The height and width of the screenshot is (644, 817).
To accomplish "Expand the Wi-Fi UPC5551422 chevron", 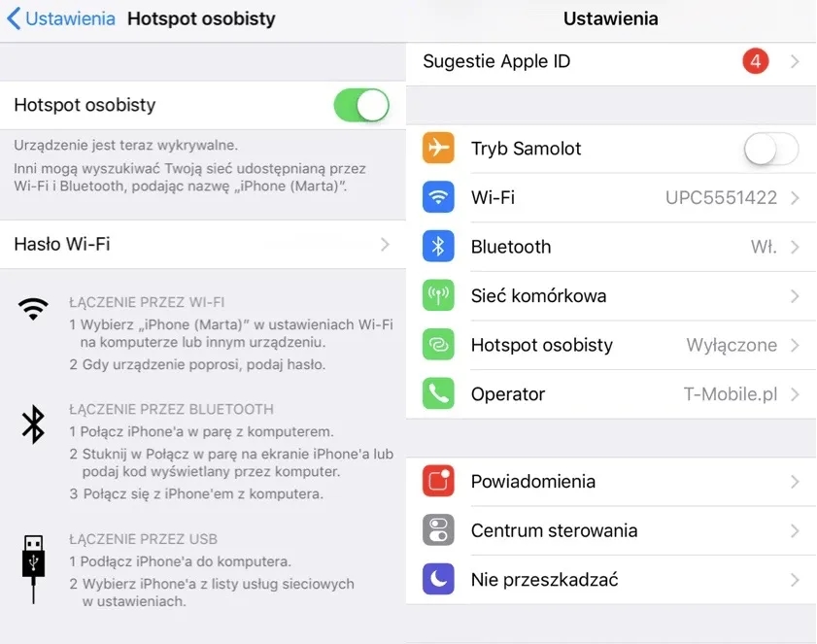I will [x=795, y=198].
